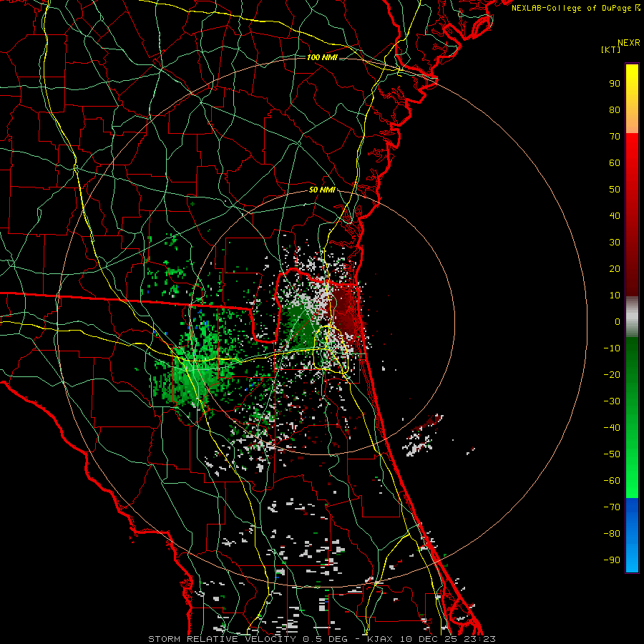The width and height of the screenshot is (644, 644).
Task: Click the [KT] units label
Action: pyautogui.click(x=611, y=49)
